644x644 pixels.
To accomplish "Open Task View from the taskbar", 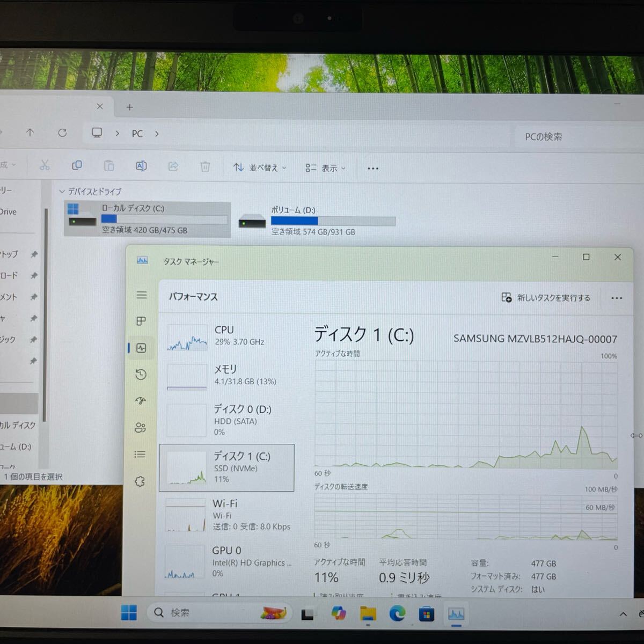I will pyautogui.click(x=308, y=613).
